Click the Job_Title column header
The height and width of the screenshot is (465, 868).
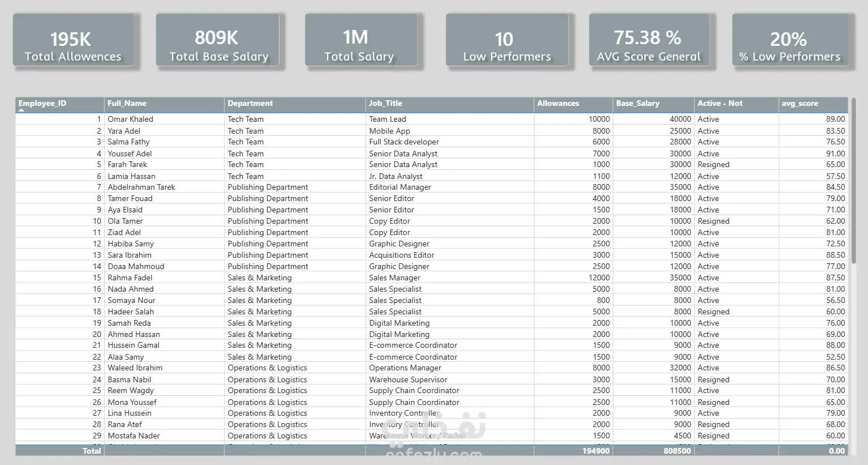click(x=450, y=104)
